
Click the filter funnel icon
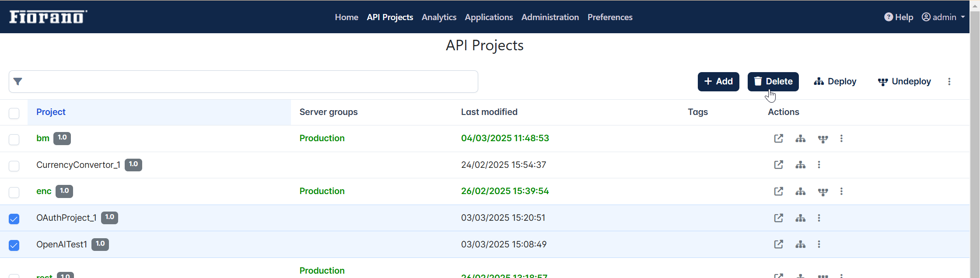18,82
